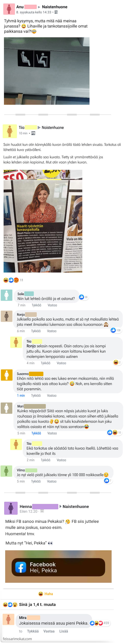Open Naistenhuone group link in Henna's post
Viewport: 124px width, 644px height.
pos(76,506)
